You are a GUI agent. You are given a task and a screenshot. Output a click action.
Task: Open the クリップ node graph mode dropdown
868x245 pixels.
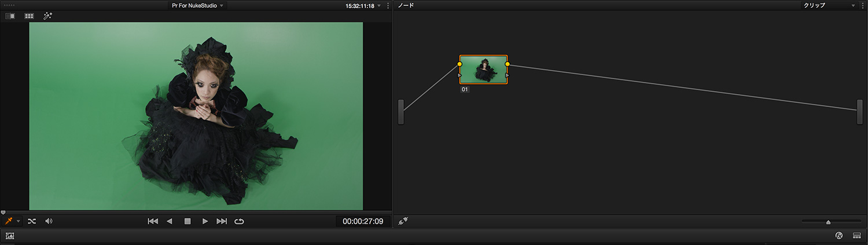click(x=828, y=5)
